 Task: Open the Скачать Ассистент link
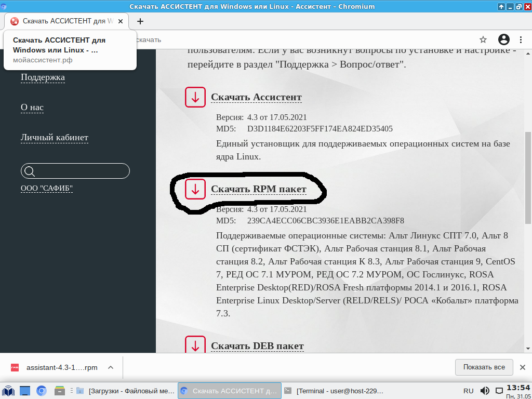[x=256, y=97]
